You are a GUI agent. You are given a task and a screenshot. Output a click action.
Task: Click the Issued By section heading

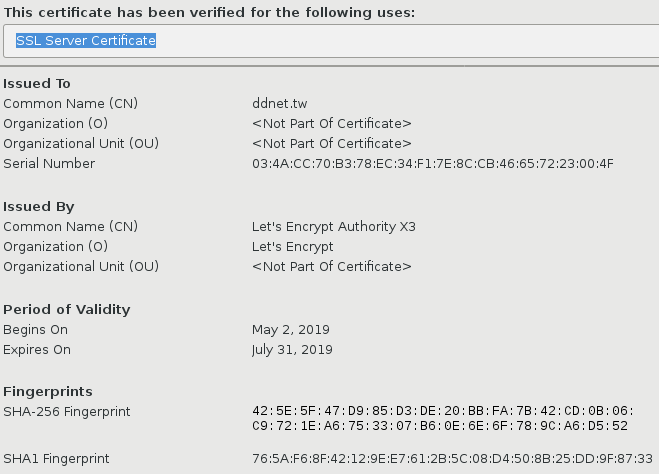click(39, 207)
